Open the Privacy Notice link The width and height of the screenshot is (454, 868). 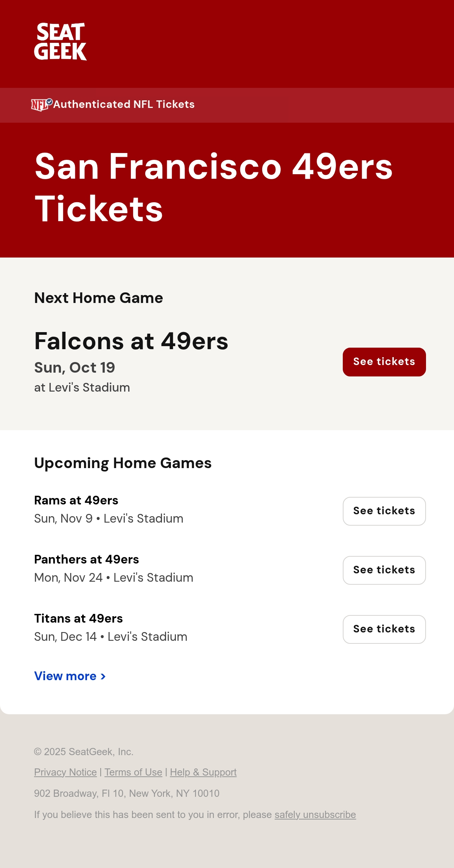[65, 772]
